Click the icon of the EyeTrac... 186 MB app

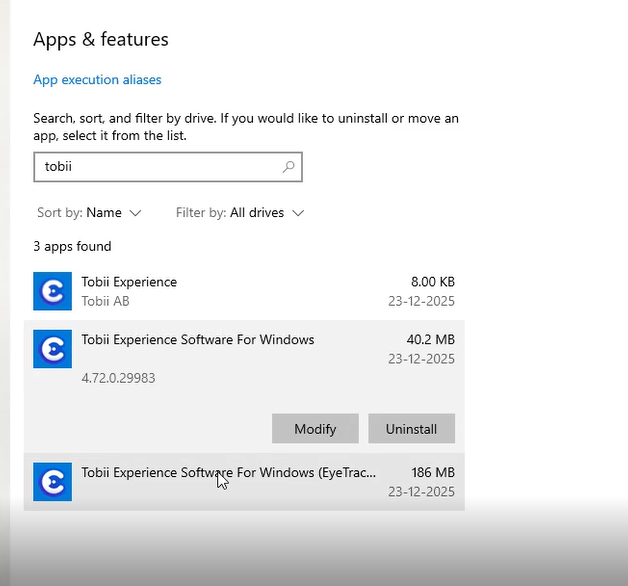coord(52,482)
